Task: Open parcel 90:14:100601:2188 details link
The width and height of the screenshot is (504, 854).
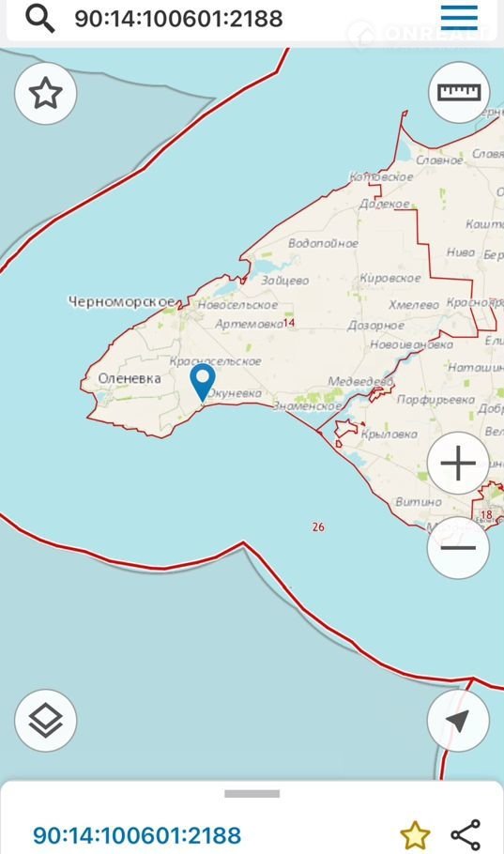Action: (x=137, y=835)
